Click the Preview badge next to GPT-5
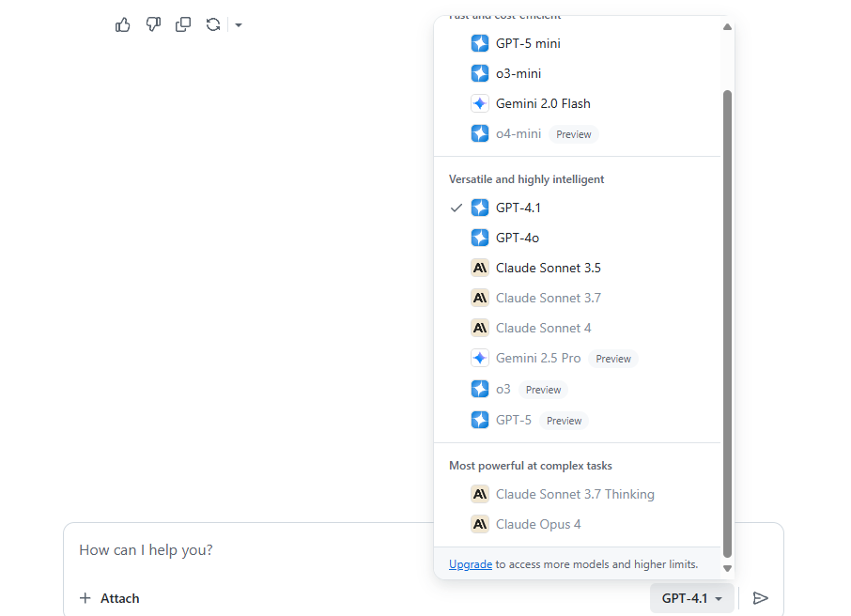 (564, 421)
